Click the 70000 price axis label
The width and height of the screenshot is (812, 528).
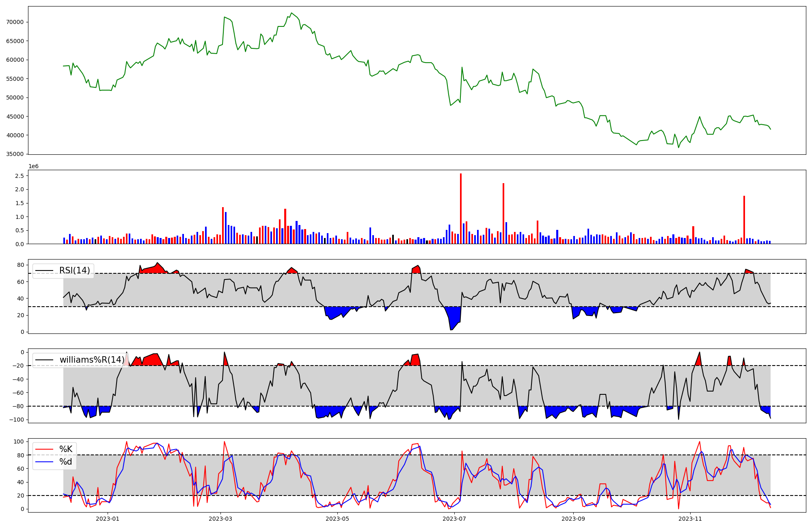15,22
